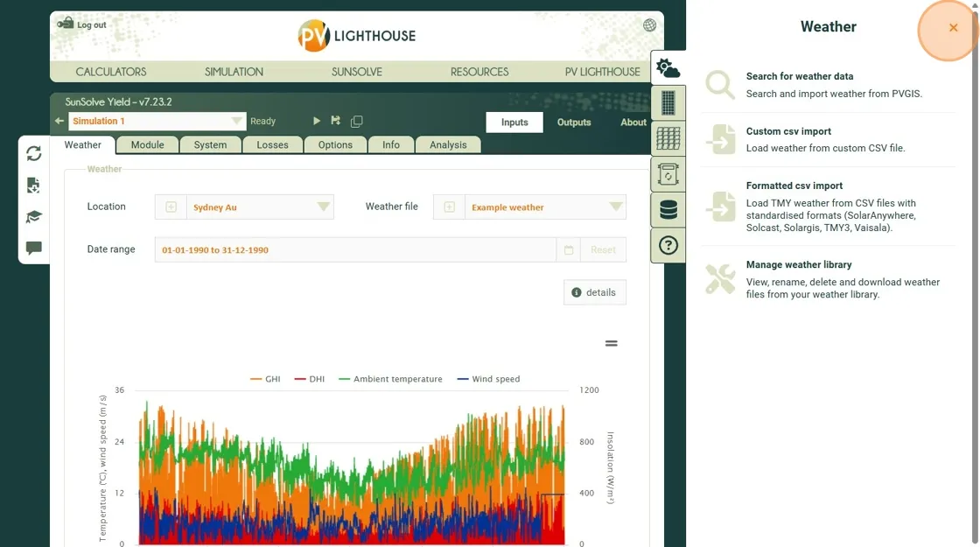The width and height of the screenshot is (980, 547).
Task: Open the help question mark icon
Action: tap(668, 245)
